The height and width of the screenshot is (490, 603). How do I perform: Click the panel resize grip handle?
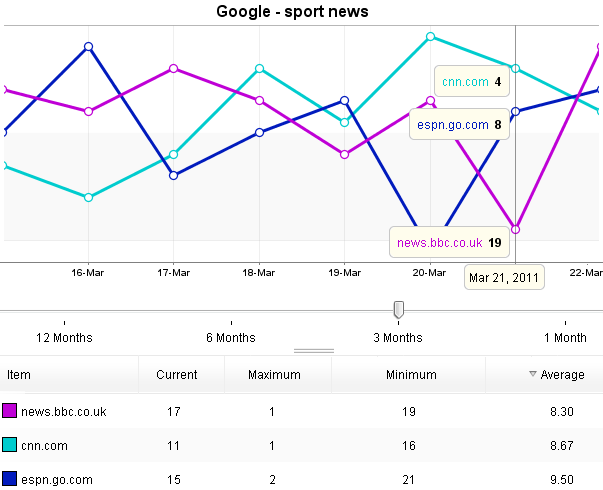coord(313,351)
